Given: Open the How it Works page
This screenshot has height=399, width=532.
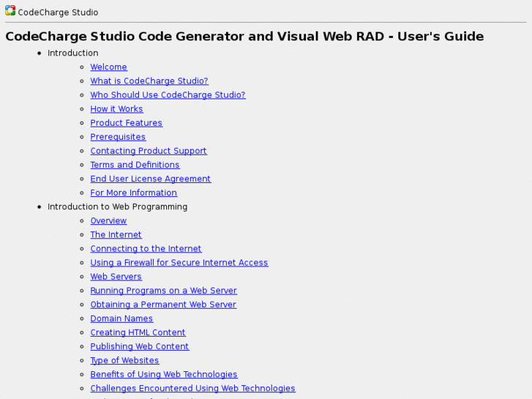Looking at the screenshot, I should (116, 109).
